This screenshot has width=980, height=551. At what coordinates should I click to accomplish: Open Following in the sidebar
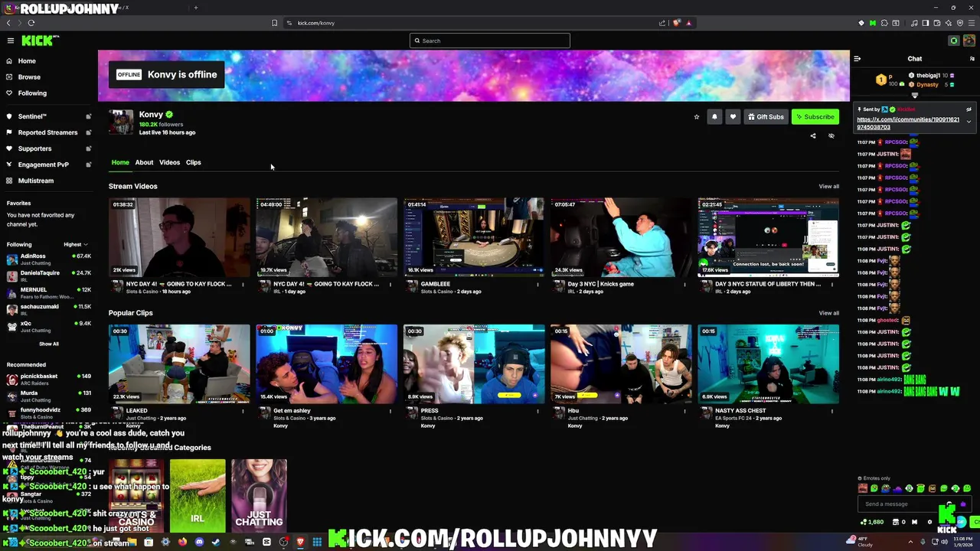click(32, 93)
